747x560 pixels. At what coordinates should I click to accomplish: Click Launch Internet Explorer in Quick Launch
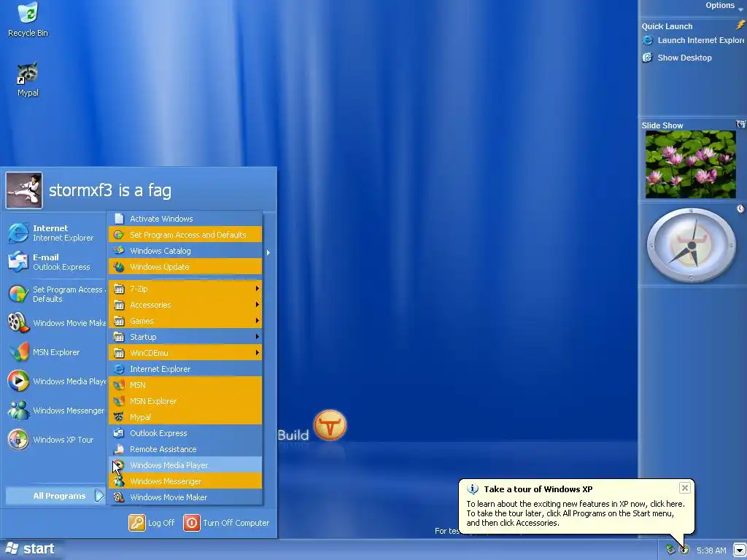pos(693,41)
